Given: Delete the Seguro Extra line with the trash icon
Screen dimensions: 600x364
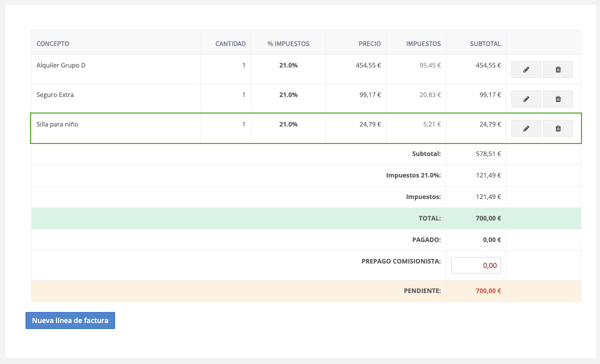Looking at the screenshot, I should coord(558,99).
